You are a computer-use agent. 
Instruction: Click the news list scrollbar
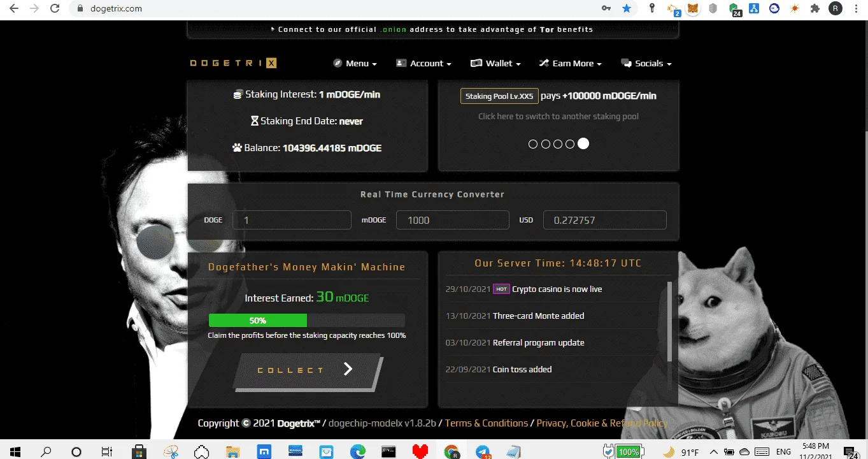click(669, 322)
